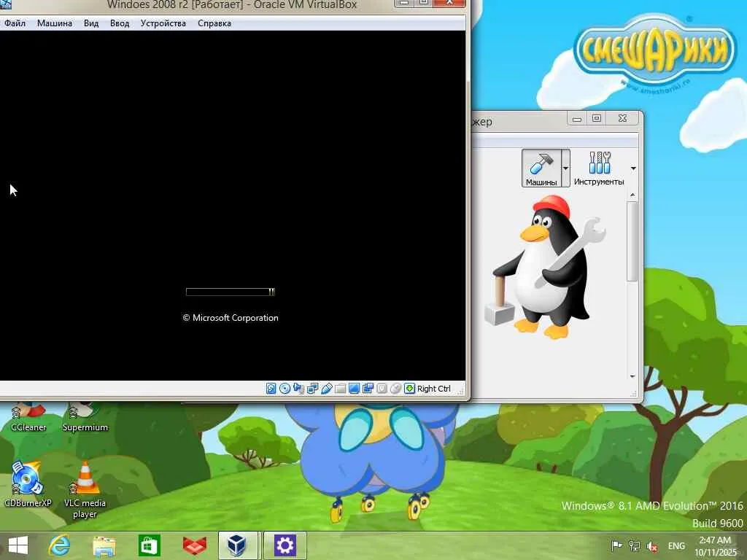Click the boot progress bar inside the VM screen
Viewport: 747px width, 560px height.
(230, 292)
